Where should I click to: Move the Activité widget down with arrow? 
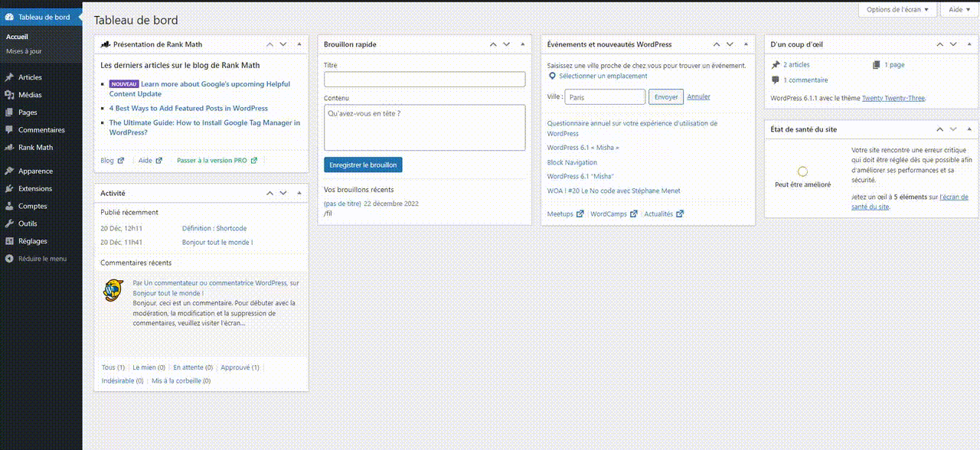point(283,193)
